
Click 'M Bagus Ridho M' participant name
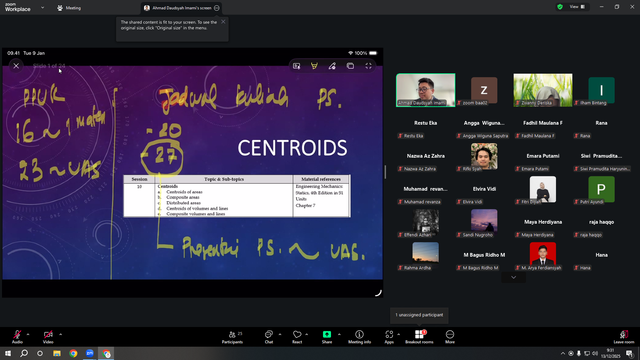484,255
